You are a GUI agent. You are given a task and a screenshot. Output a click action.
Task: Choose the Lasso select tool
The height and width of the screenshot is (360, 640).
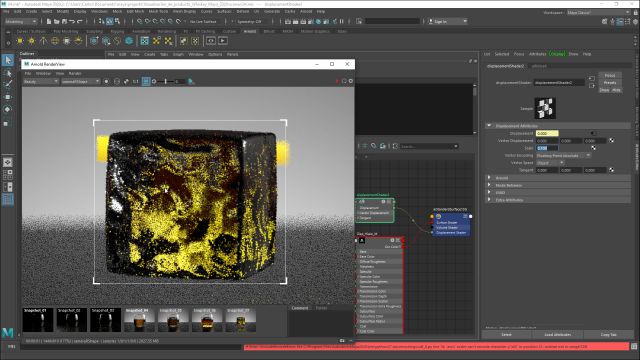[x=8, y=73]
